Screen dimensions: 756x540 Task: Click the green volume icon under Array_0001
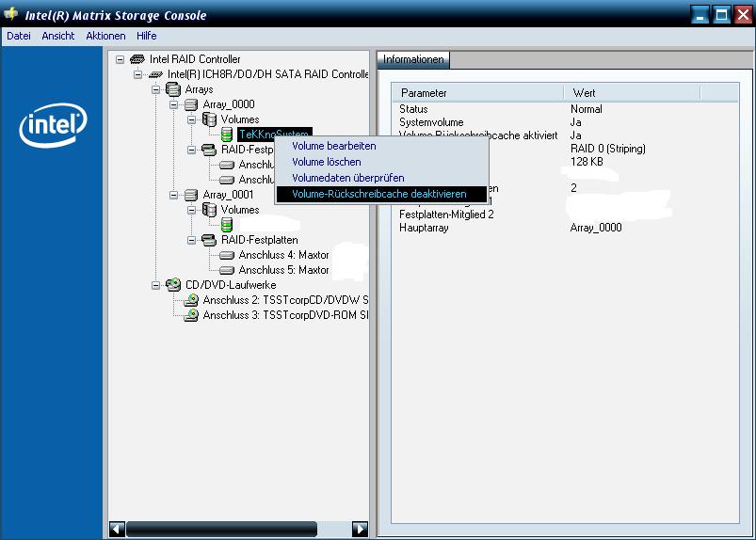[227, 225]
